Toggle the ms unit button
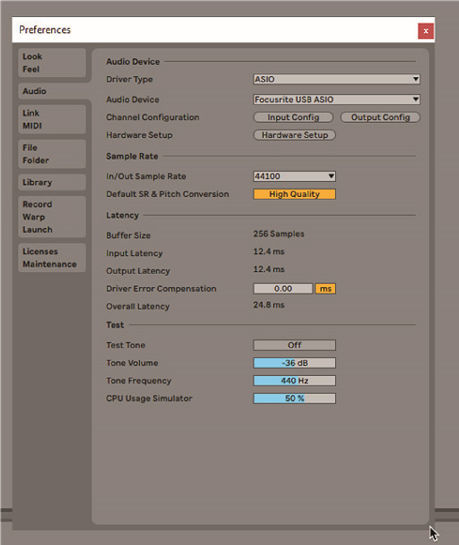This screenshot has height=545, width=459. 326,288
